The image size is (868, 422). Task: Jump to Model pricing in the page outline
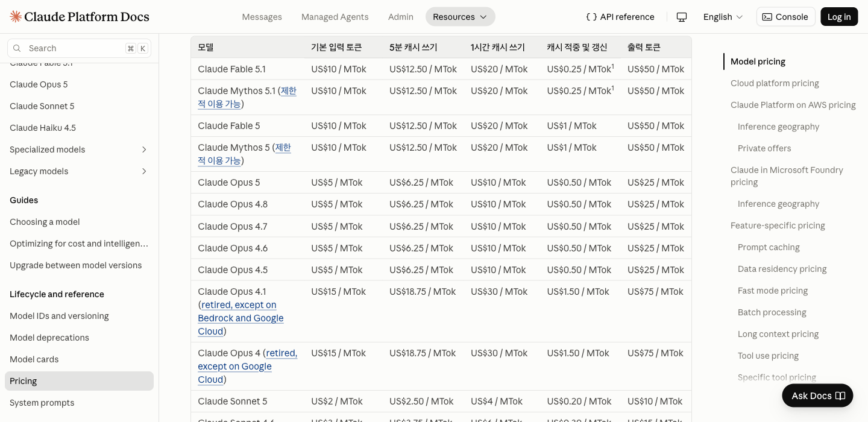tap(758, 61)
